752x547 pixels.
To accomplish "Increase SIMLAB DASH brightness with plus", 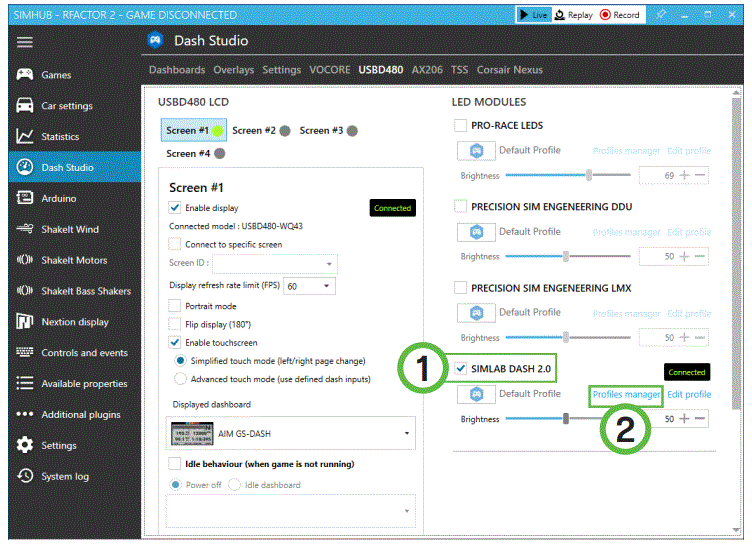I will (x=684, y=419).
